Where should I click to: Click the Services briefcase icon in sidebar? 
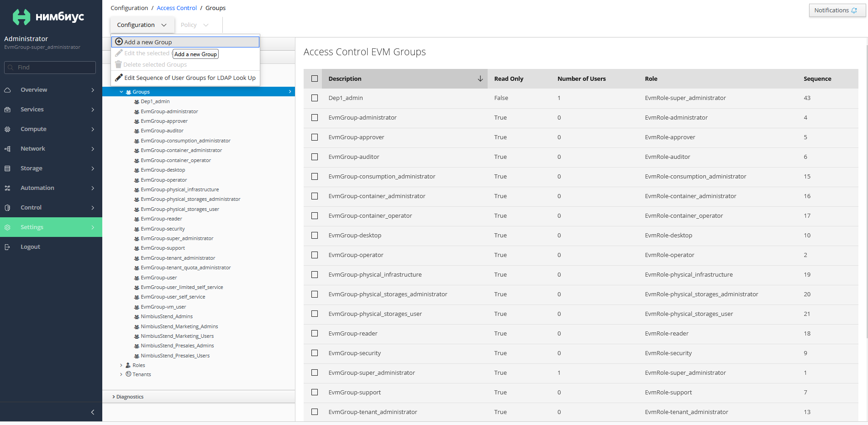coord(7,110)
